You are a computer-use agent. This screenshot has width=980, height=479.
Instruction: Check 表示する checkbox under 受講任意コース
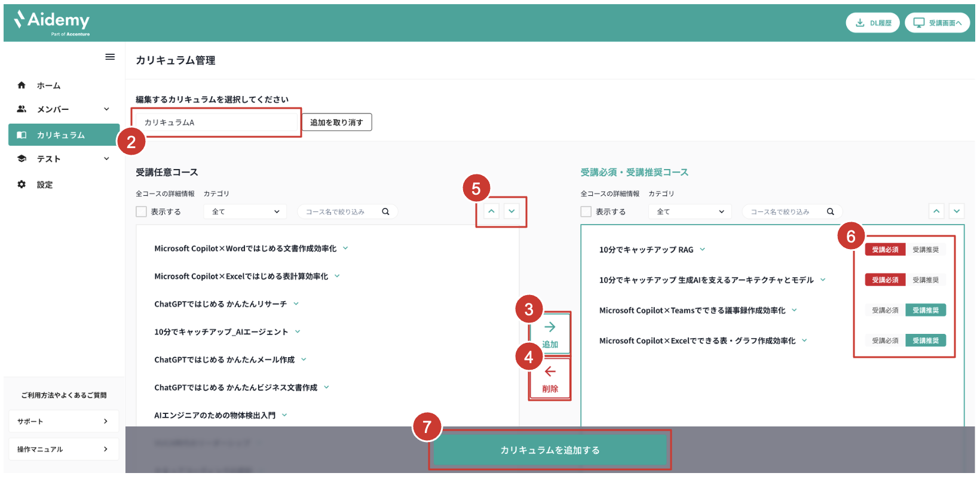(142, 211)
